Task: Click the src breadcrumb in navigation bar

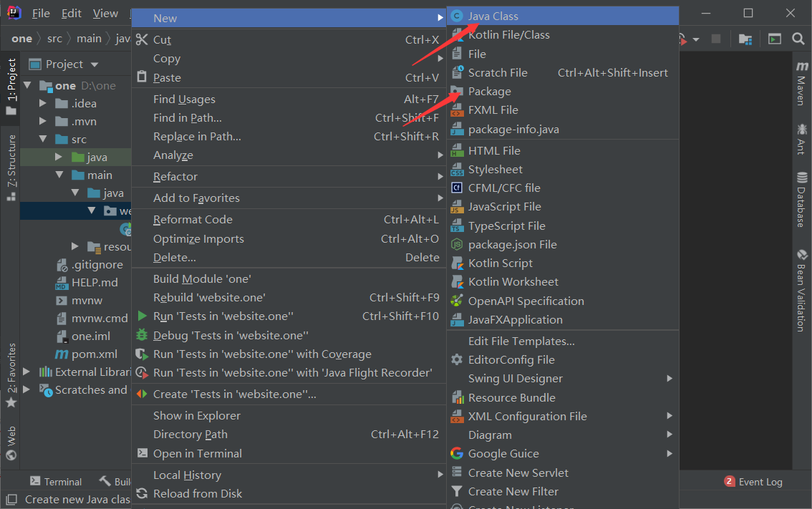Action: pyautogui.click(x=54, y=39)
